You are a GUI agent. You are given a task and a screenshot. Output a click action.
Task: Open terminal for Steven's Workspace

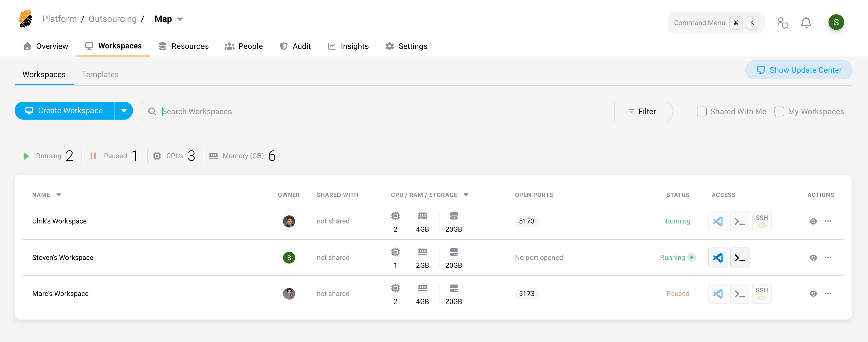pyautogui.click(x=740, y=258)
